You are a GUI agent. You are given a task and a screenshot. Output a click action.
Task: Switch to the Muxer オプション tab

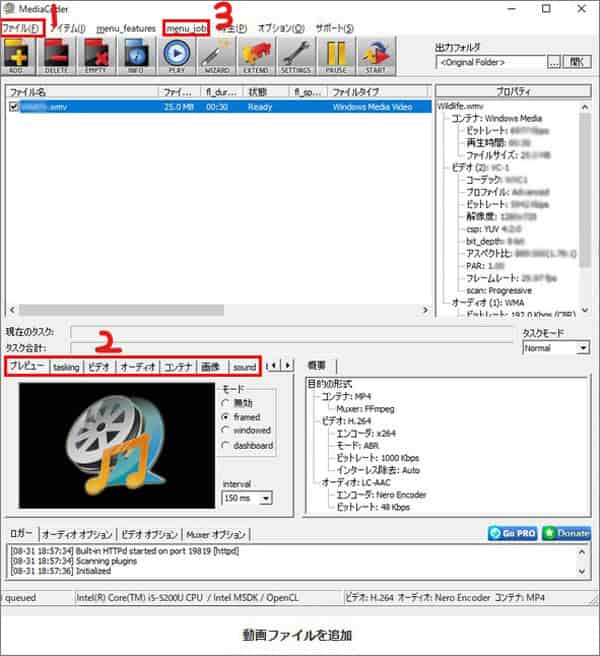(215, 534)
